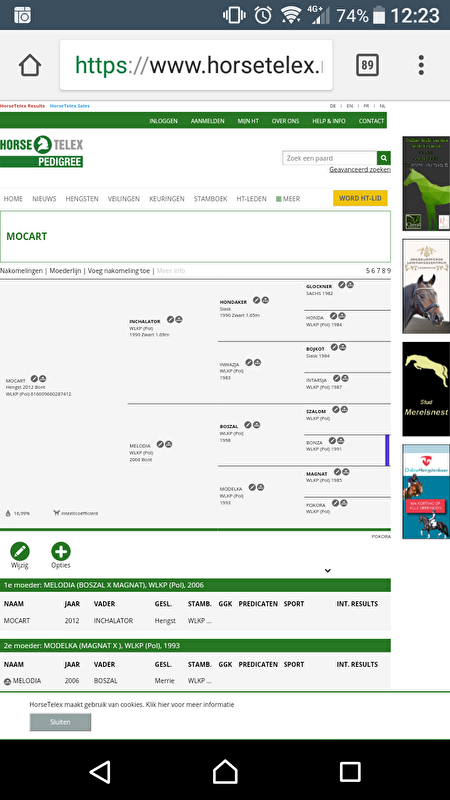
Task: Expand the MEER navigation menu
Action: click(x=288, y=199)
